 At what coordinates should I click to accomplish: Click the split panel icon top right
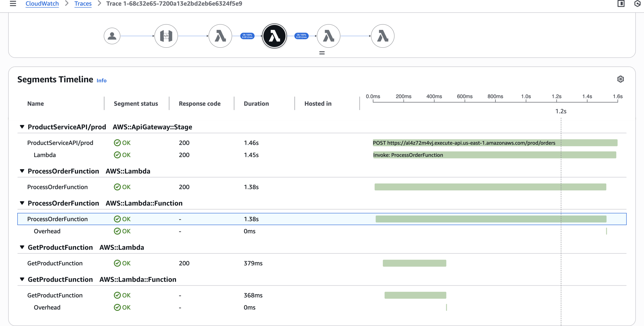[x=621, y=4]
